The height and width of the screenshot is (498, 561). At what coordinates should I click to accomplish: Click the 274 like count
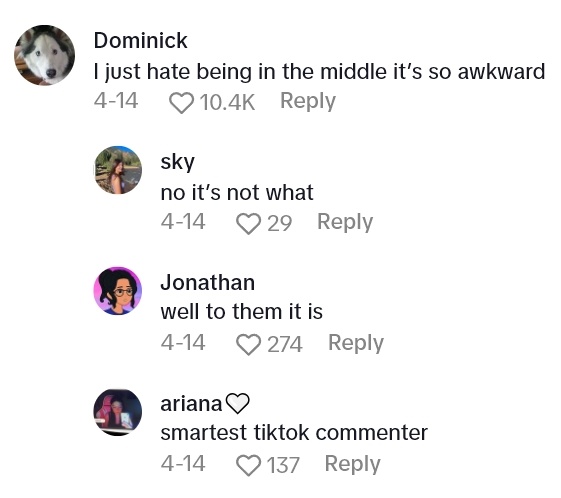point(285,345)
